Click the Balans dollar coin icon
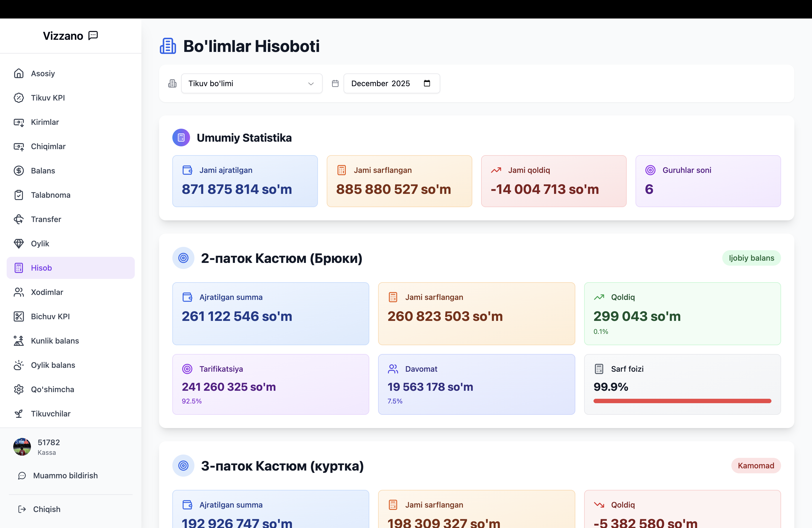This screenshot has height=528, width=812. click(19, 171)
